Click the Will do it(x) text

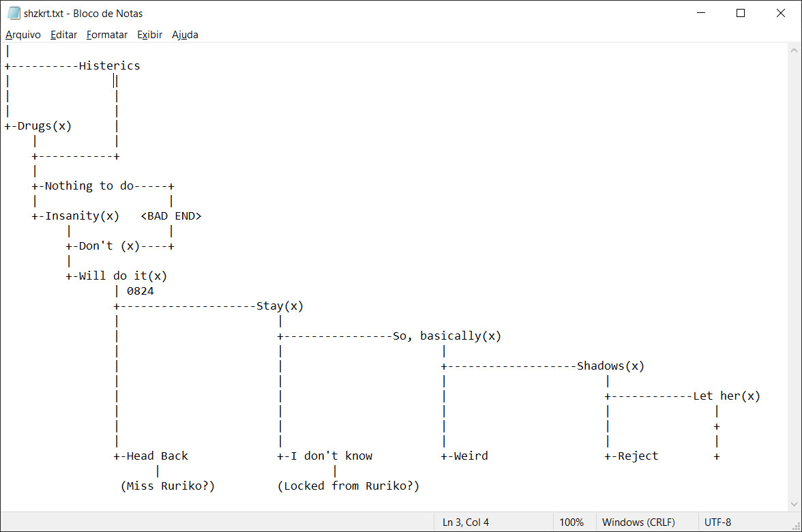(x=123, y=276)
